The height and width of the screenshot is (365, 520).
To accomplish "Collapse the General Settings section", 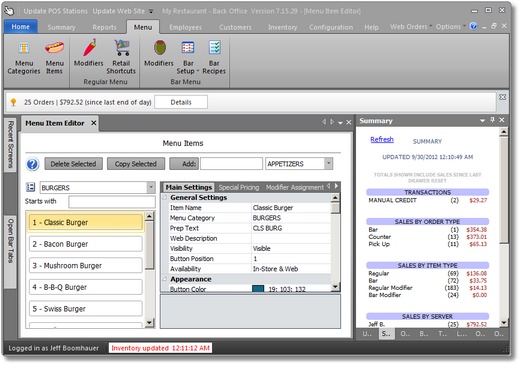I will (165, 197).
